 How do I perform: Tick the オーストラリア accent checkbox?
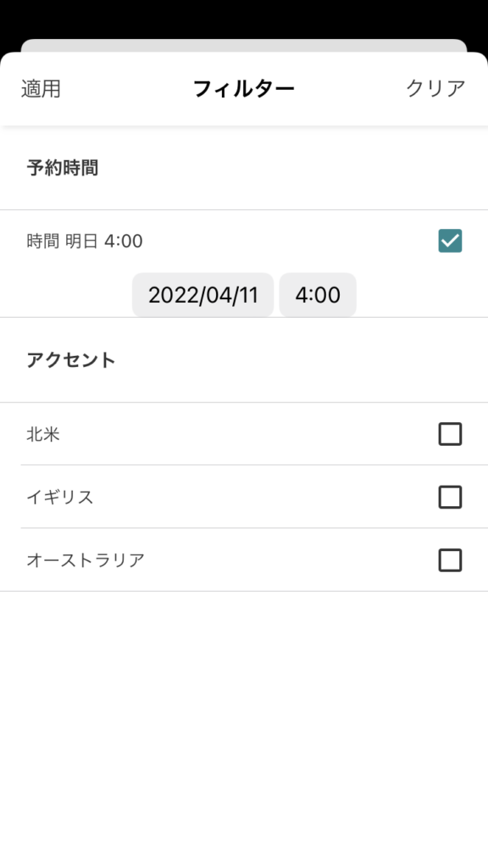pyautogui.click(x=451, y=560)
